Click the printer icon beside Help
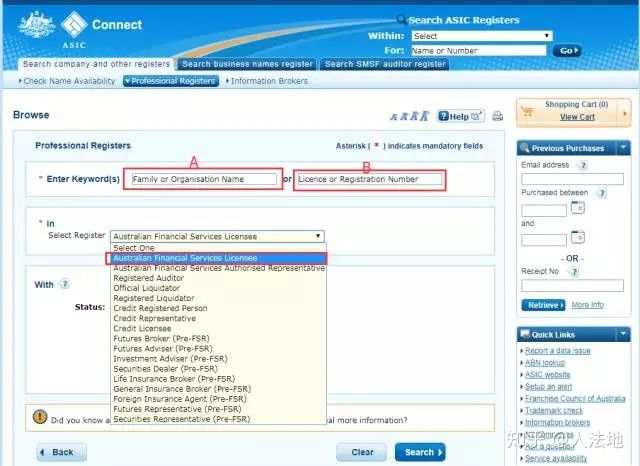 (x=497, y=116)
